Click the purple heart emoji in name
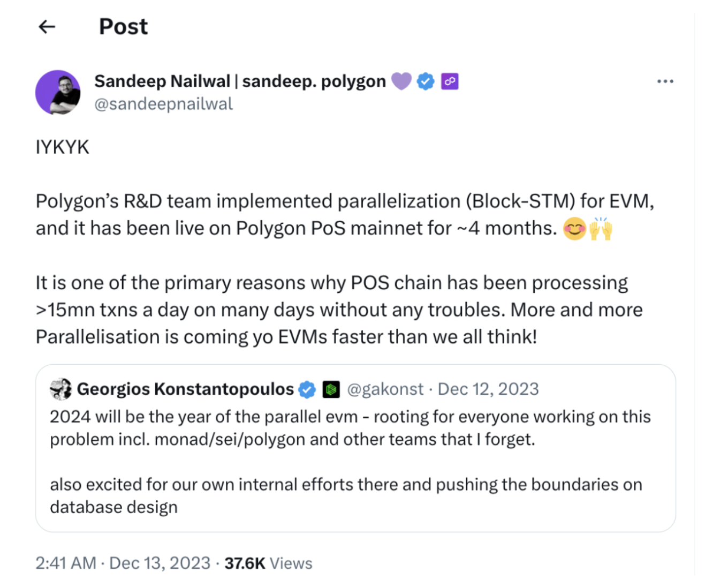The image size is (728, 587). [401, 81]
